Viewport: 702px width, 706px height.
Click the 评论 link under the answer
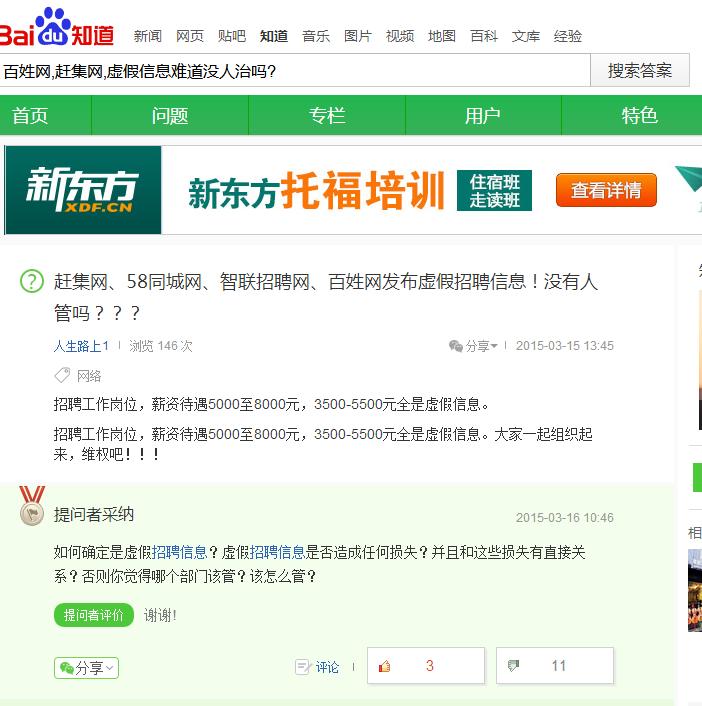pyautogui.click(x=327, y=667)
